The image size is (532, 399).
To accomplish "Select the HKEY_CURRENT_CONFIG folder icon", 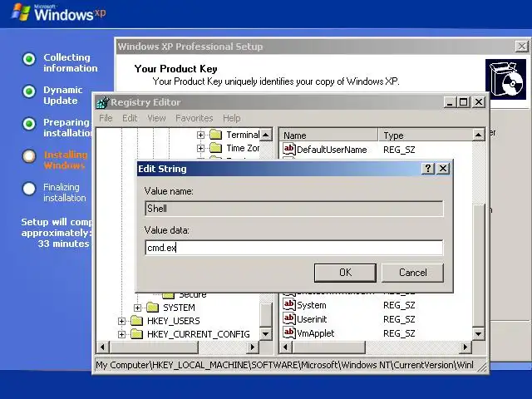I will 136,334.
